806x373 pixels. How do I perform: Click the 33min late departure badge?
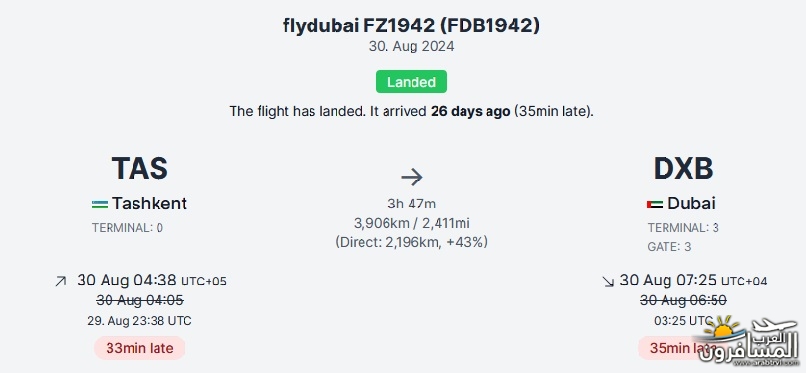140,348
